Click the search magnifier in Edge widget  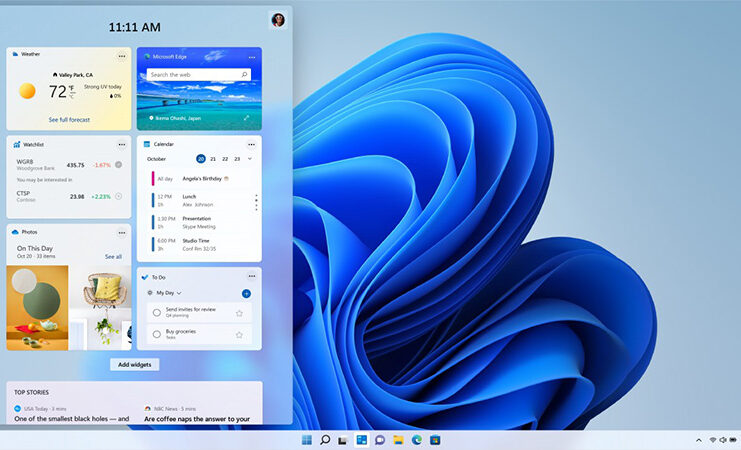[243, 75]
